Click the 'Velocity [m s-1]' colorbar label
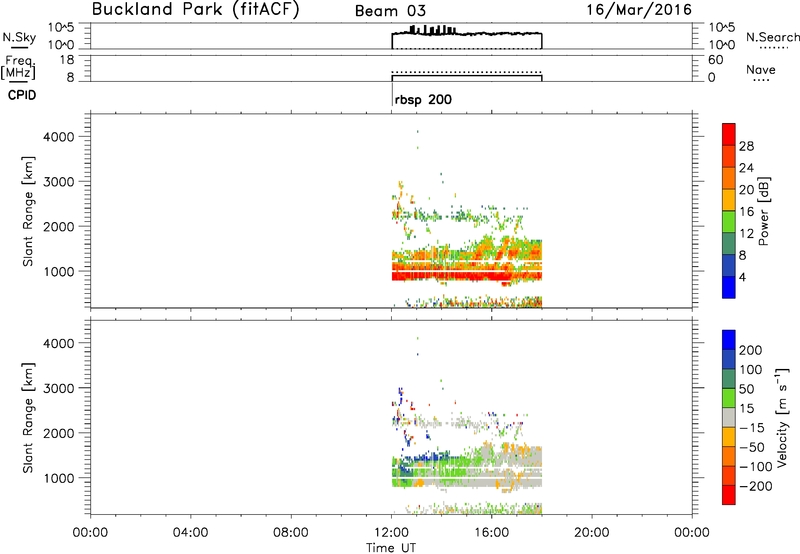 pyautogui.click(x=782, y=417)
